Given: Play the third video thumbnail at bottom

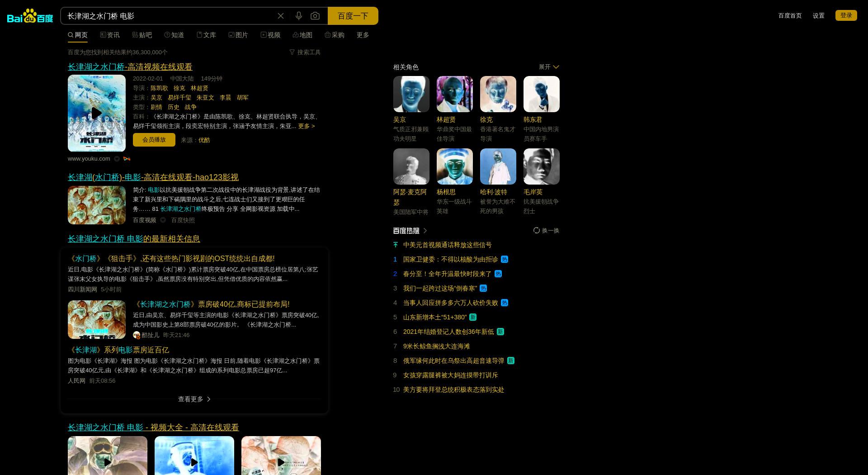Looking at the screenshot, I should 281,456.
